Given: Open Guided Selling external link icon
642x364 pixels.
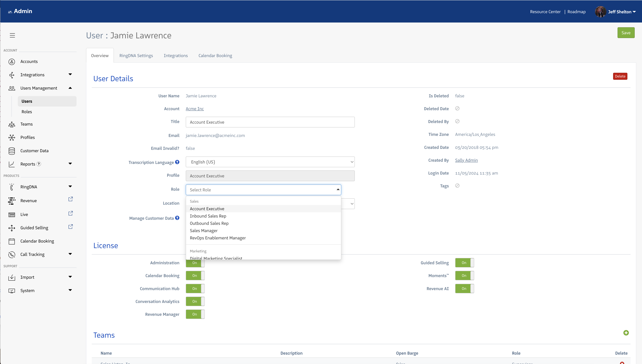Looking at the screenshot, I should click(71, 227).
